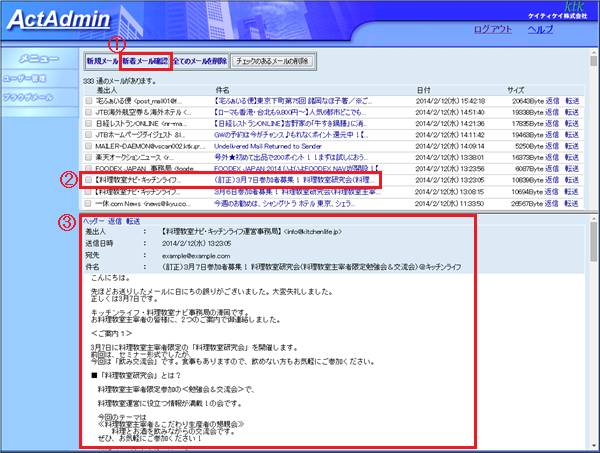The width and height of the screenshot is (600, 453).
Task: Select checkbox of 日経レストランONLINE mail
Action: pos(89,124)
